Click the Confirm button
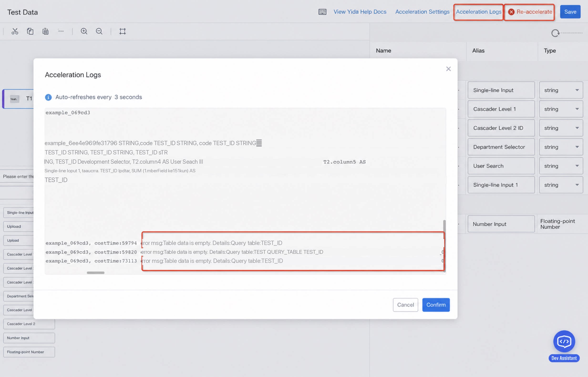Screen dimensions: 588x377 pos(436,305)
